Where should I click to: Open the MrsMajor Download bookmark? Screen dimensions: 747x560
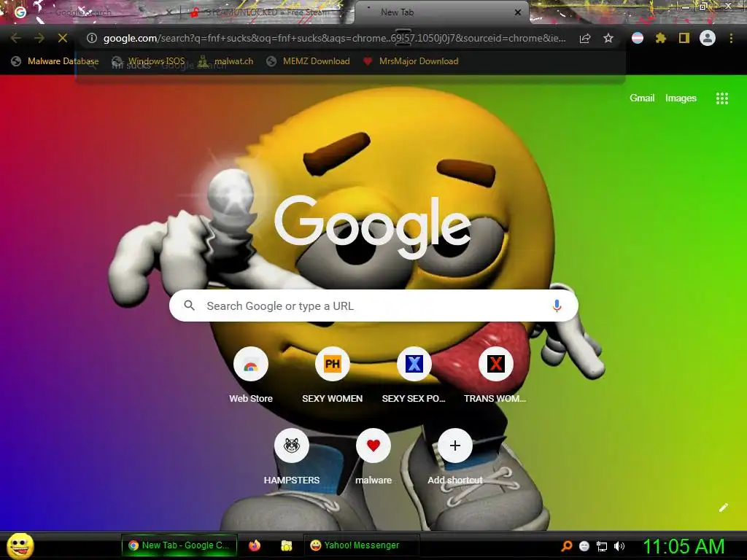click(410, 61)
